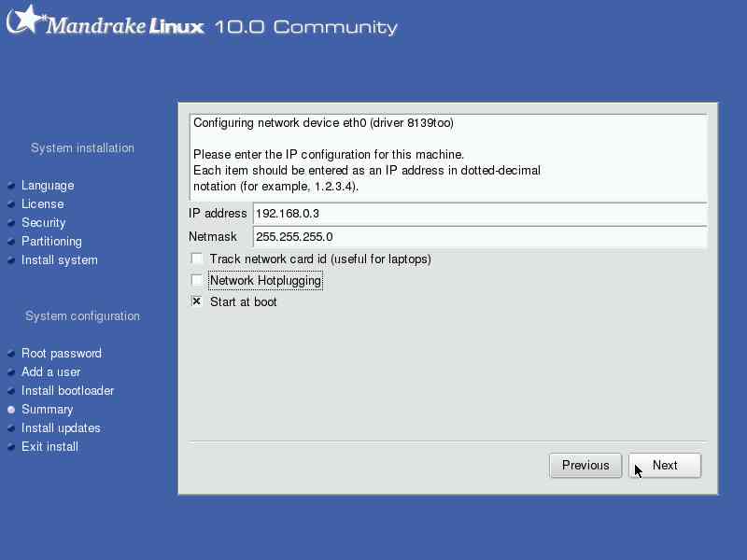Select the Security step in sidebar
Screen dimensions: 747x560
click(43, 222)
